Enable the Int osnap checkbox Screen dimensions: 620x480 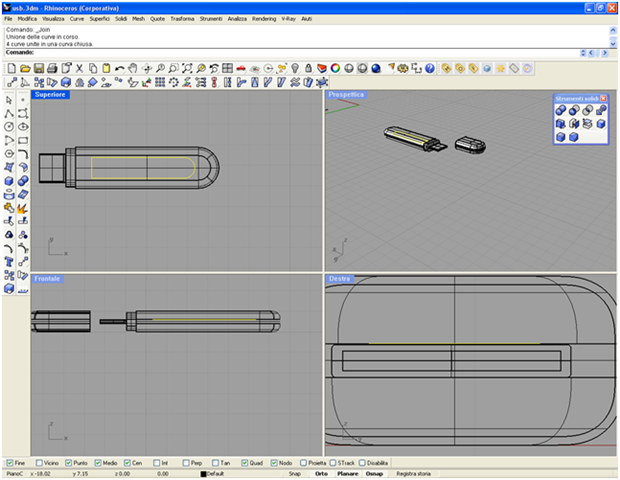[157, 463]
